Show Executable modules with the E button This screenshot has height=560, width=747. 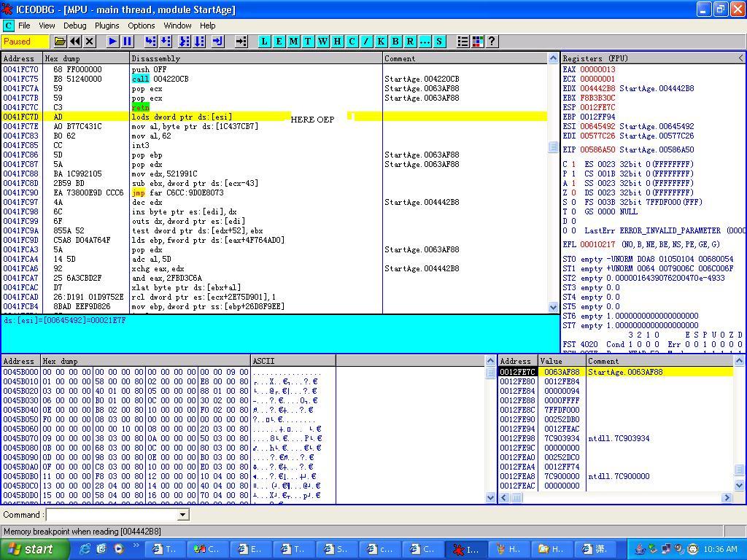[279, 42]
